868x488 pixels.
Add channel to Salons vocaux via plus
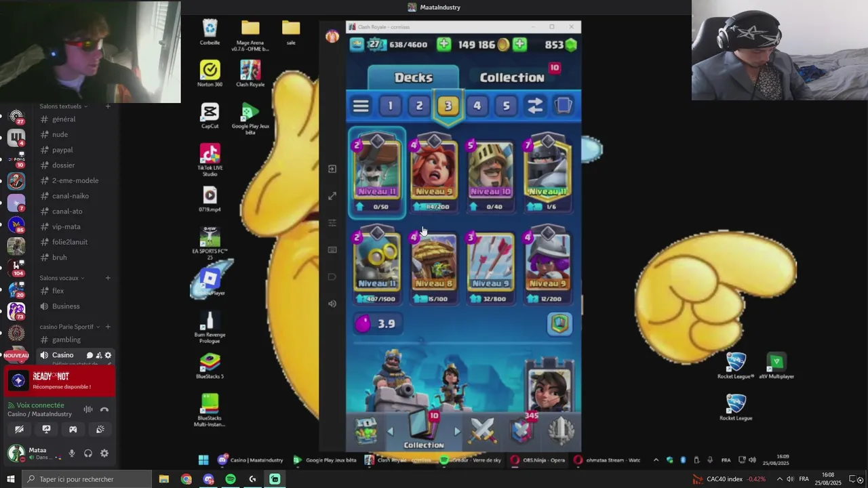click(x=108, y=278)
